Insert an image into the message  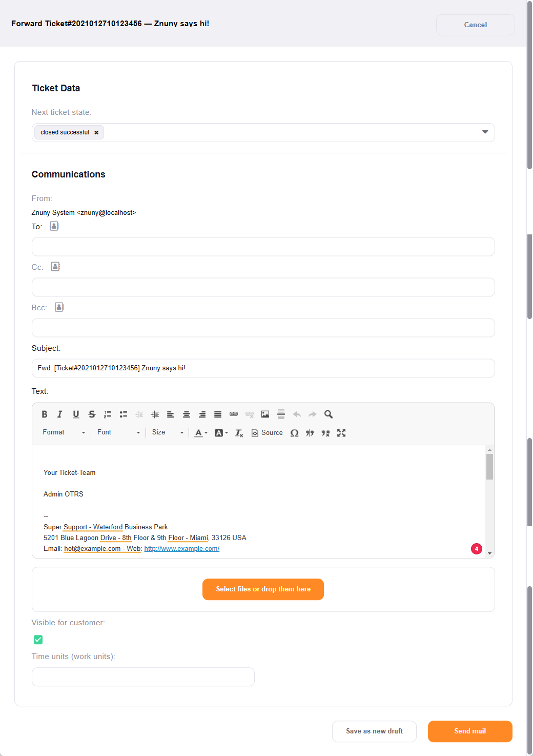265,414
